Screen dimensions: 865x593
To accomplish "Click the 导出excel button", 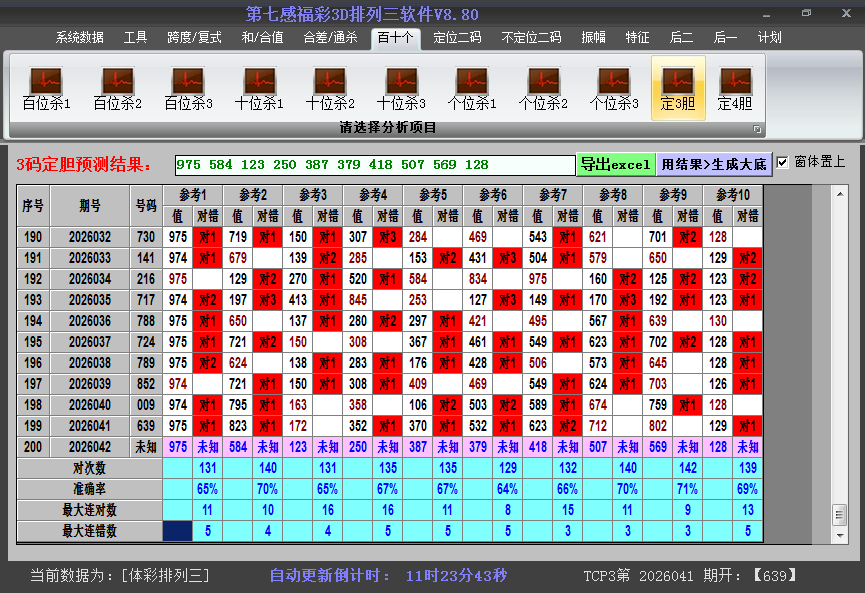I will coord(616,162).
